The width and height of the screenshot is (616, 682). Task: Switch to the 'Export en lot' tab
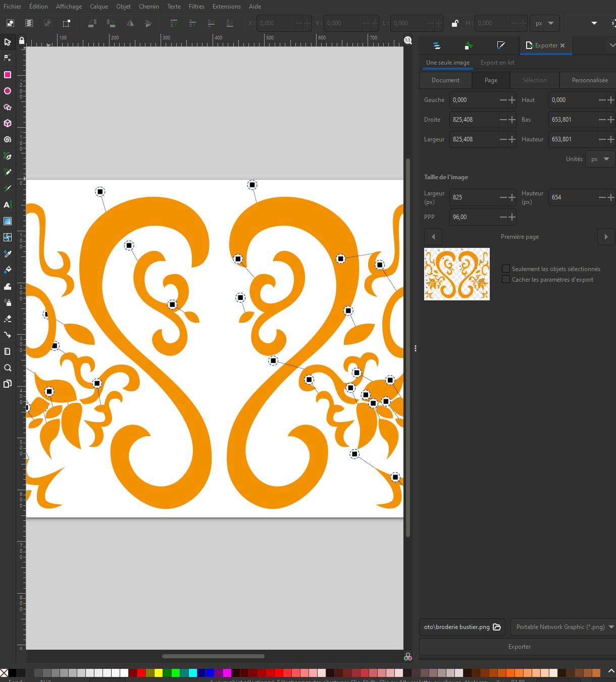[x=497, y=63]
